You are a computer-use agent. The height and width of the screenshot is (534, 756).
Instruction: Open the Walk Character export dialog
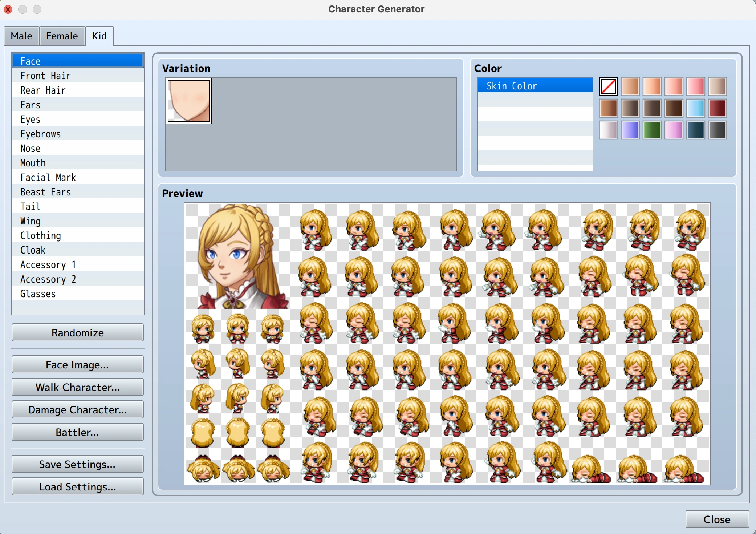click(x=78, y=387)
